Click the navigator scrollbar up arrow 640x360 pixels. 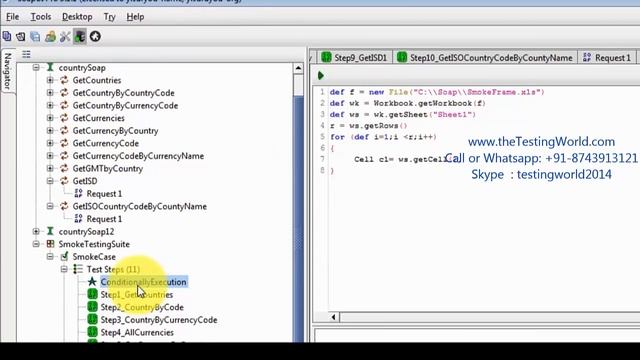point(298,68)
